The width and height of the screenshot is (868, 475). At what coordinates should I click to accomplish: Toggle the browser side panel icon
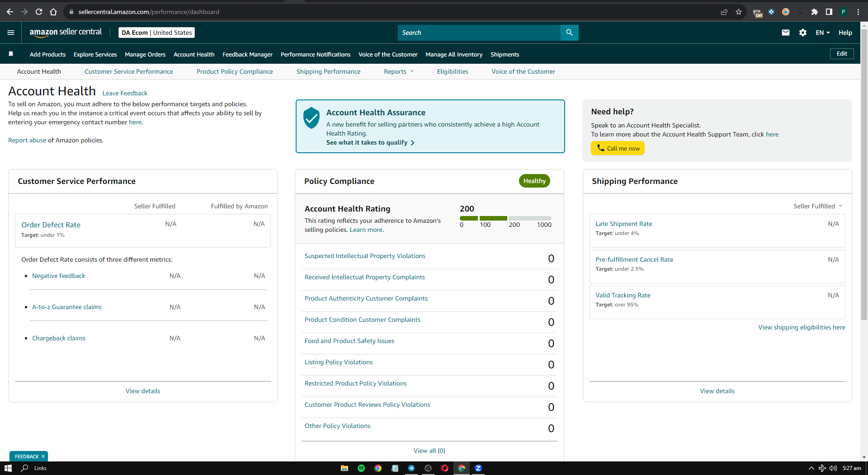[x=829, y=12]
